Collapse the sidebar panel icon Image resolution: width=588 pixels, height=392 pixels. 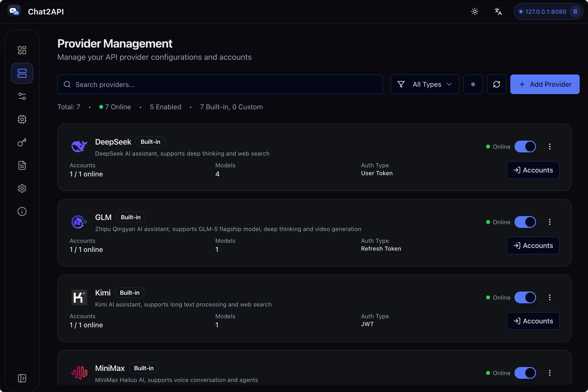(x=22, y=378)
